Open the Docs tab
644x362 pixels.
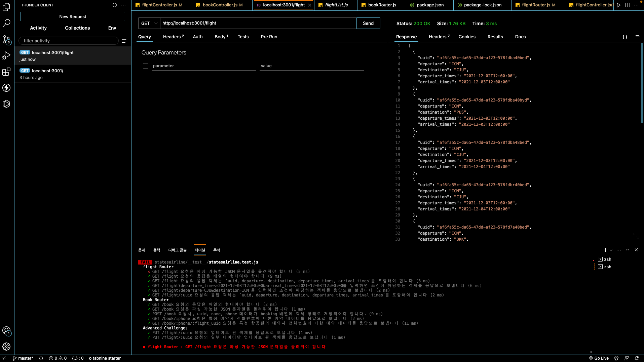click(520, 37)
